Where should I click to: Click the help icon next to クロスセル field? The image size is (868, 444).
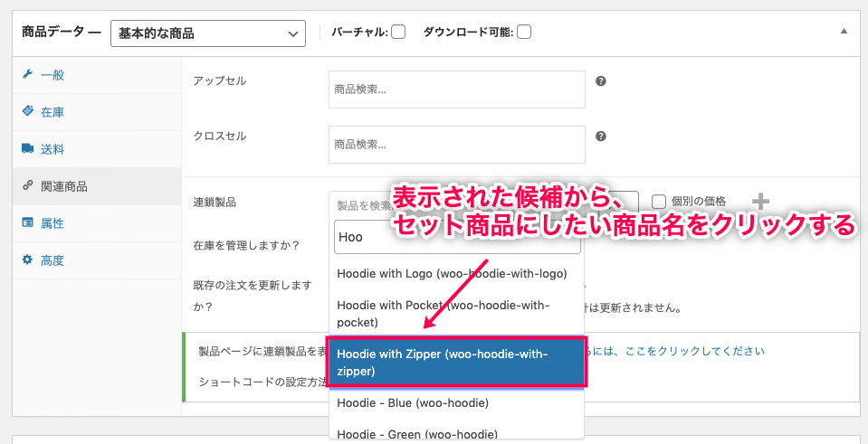[601, 137]
